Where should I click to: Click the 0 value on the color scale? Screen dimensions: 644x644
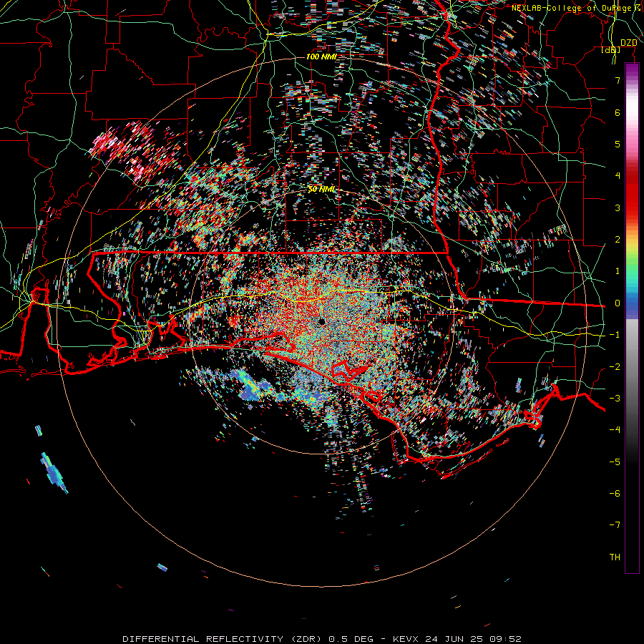tap(618, 303)
